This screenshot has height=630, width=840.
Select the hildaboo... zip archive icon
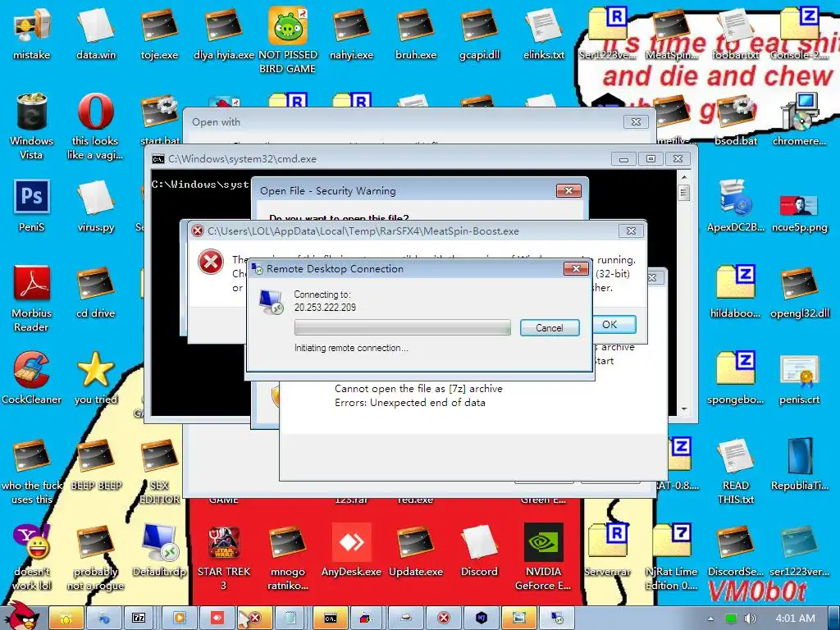736,291
